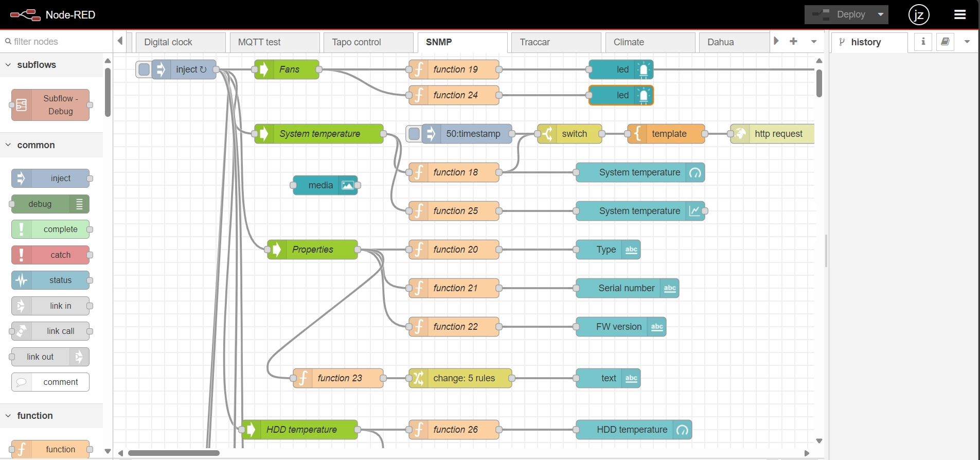Switch to the Tapo control tab
Screen dimensions: 980x460
pyautogui.click(x=368, y=42)
